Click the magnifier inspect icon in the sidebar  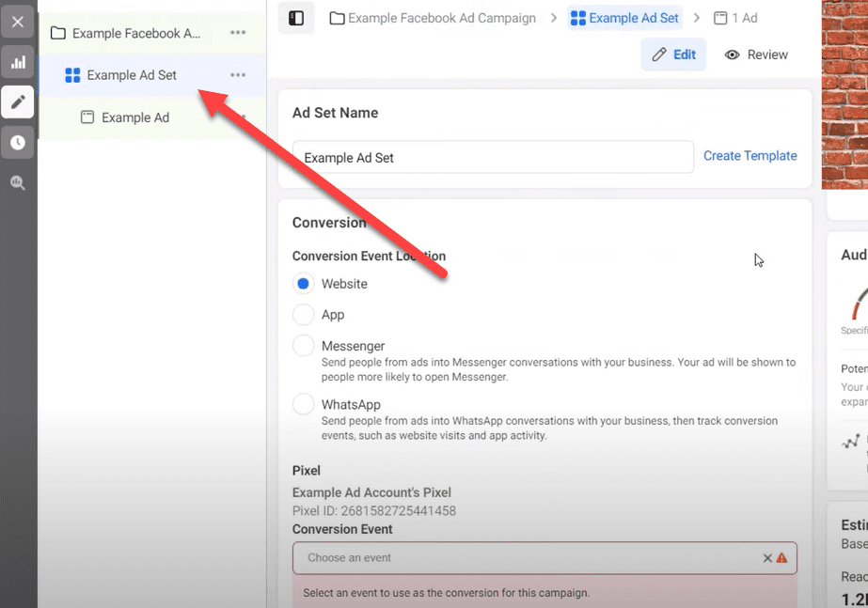18,182
